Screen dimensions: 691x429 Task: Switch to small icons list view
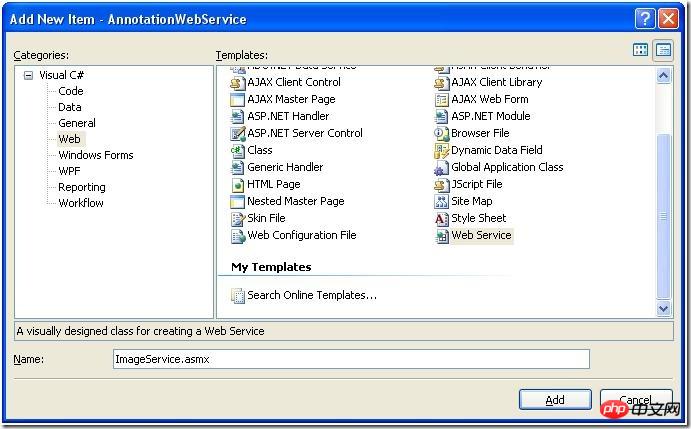coord(663,50)
